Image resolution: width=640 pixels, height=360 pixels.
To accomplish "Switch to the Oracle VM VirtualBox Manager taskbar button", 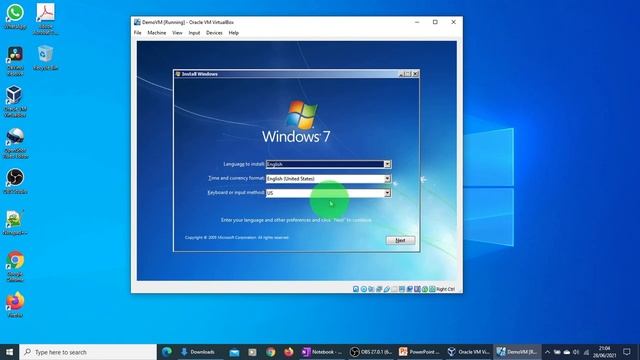I will pyautogui.click(x=469, y=352).
